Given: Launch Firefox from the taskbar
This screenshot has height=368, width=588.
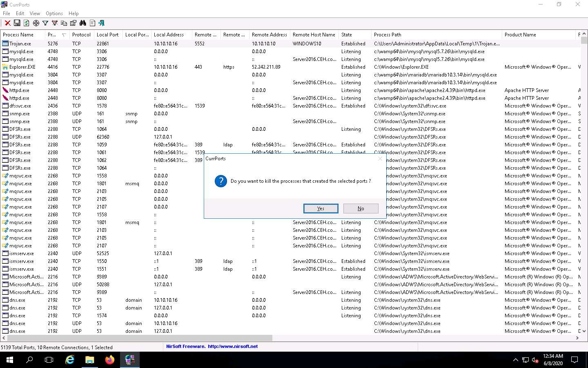Looking at the screenshot, I should pyautogui.click(x=110, y=360).
